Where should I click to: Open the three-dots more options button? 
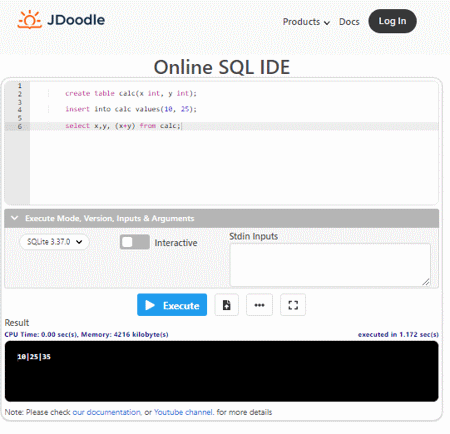click(x=259, y=305)
